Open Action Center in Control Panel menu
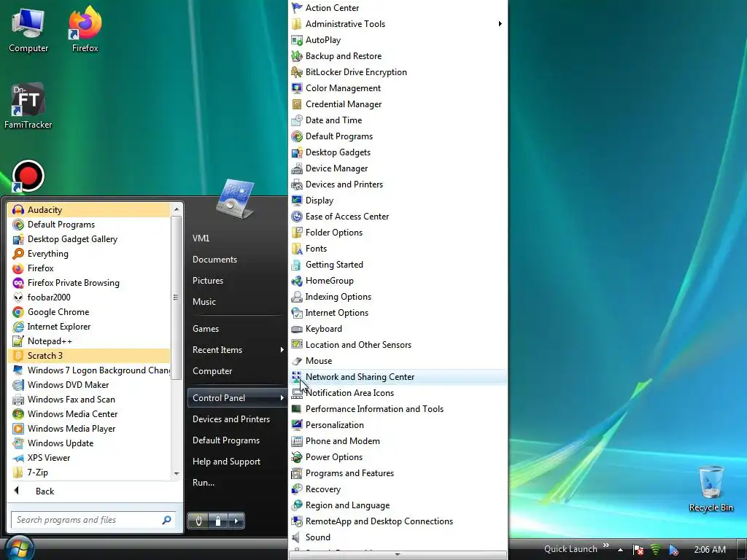This screenshot has width=747, height=560. pos(398,7)
